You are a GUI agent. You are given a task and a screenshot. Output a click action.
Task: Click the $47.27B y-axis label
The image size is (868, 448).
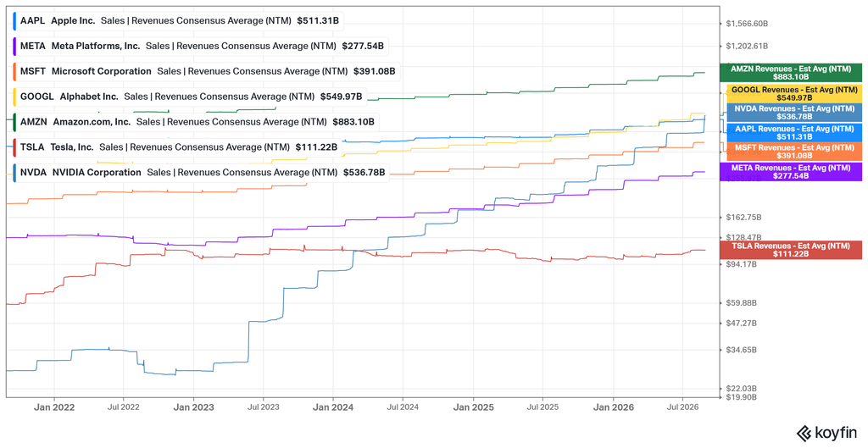pyautogui.click(x=741, y=323)
